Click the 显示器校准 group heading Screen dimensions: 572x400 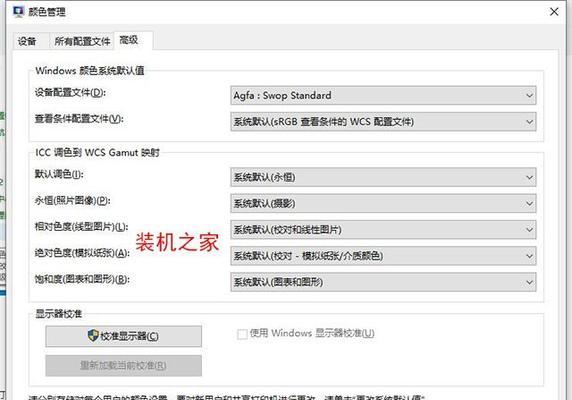coord(58,314)
